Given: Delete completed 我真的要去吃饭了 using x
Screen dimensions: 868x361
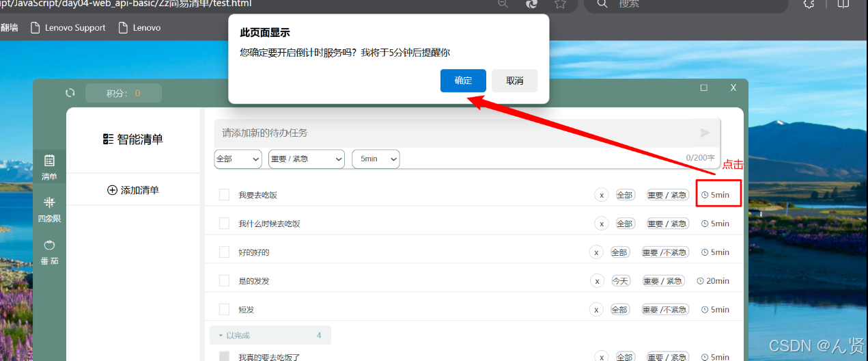Looking at the screenshot, I should tap(601, 357).
